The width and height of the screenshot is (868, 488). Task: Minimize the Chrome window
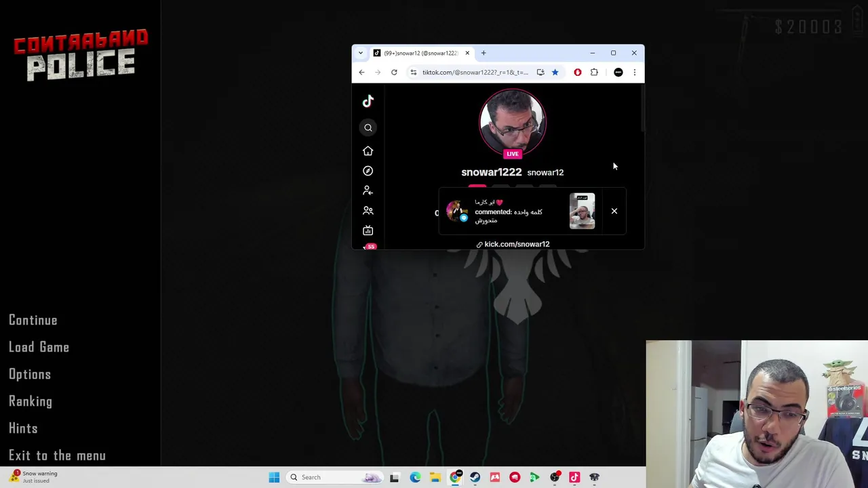click(592, 53)
